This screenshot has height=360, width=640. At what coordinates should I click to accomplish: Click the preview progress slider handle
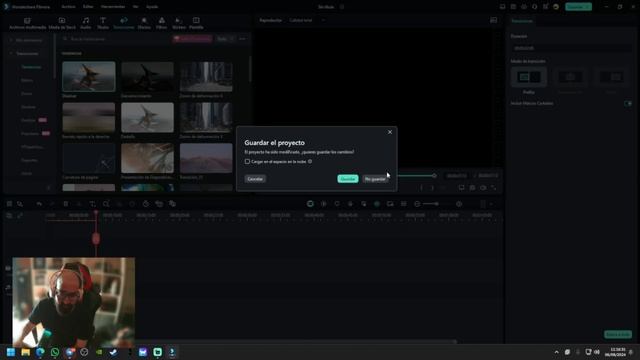(434, 176)
